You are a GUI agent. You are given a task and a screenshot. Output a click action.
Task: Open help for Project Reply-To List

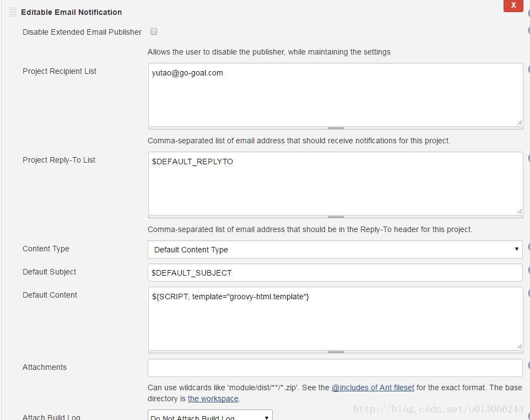tap(529, 158)
